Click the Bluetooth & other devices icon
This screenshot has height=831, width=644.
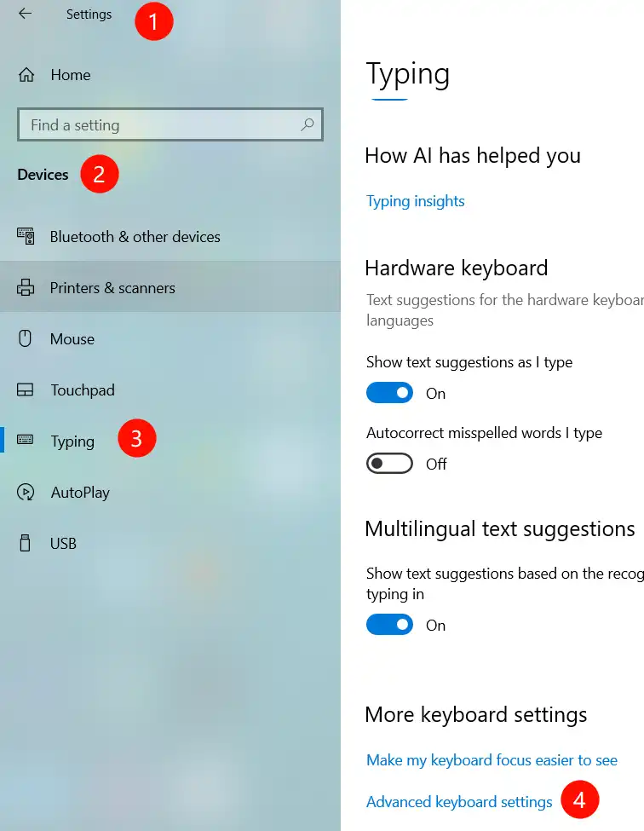26,237
